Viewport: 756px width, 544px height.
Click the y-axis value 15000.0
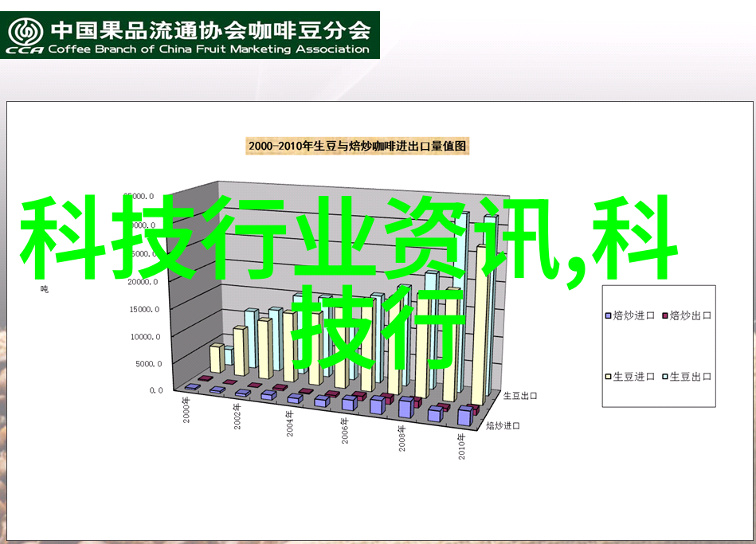click(x=144, y=310)
